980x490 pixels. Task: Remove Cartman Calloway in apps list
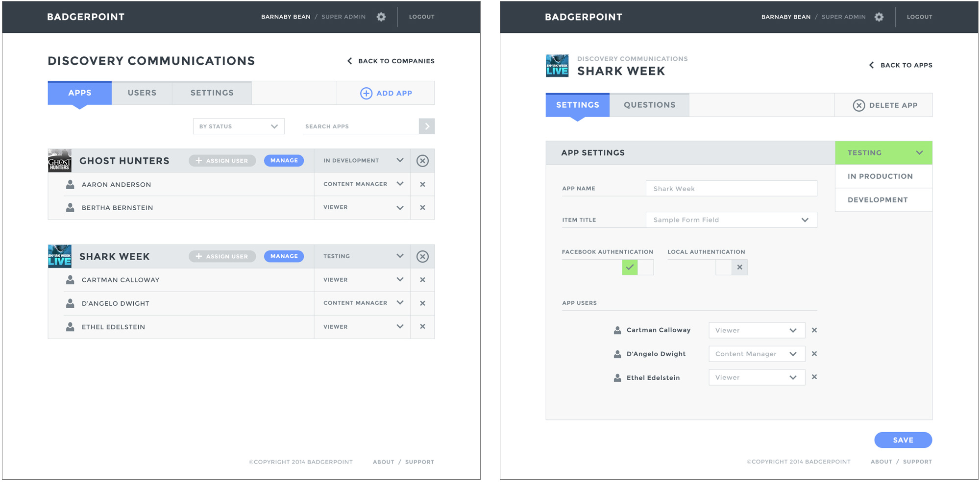pyautogui.click(x=422, y=280)
